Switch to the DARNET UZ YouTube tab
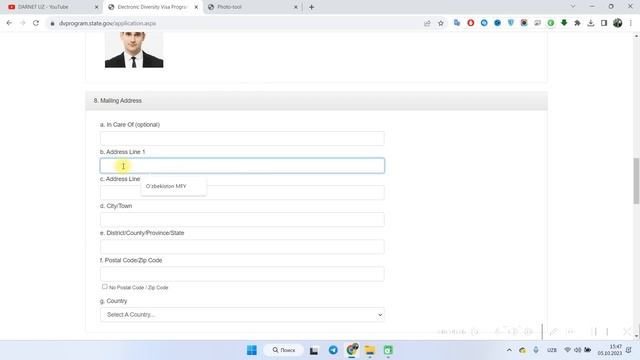 click(51, 7)
